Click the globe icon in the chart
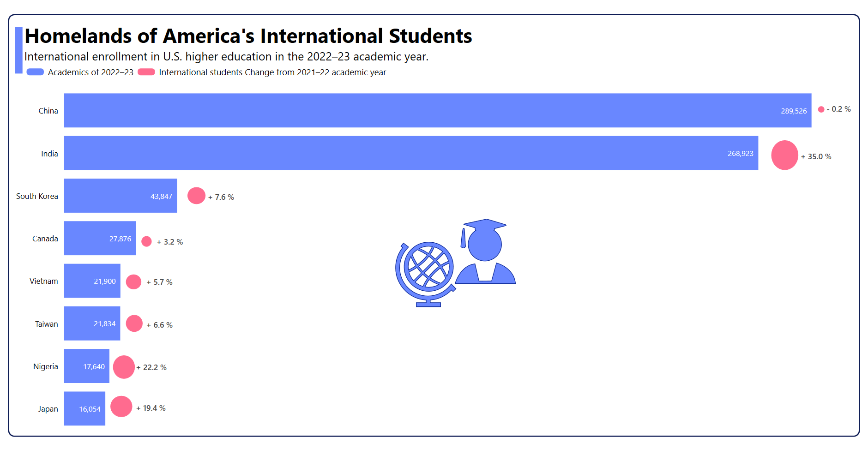The height and width of the screenshot is (449, 868). pyautogui.click(x=425, y=273)
